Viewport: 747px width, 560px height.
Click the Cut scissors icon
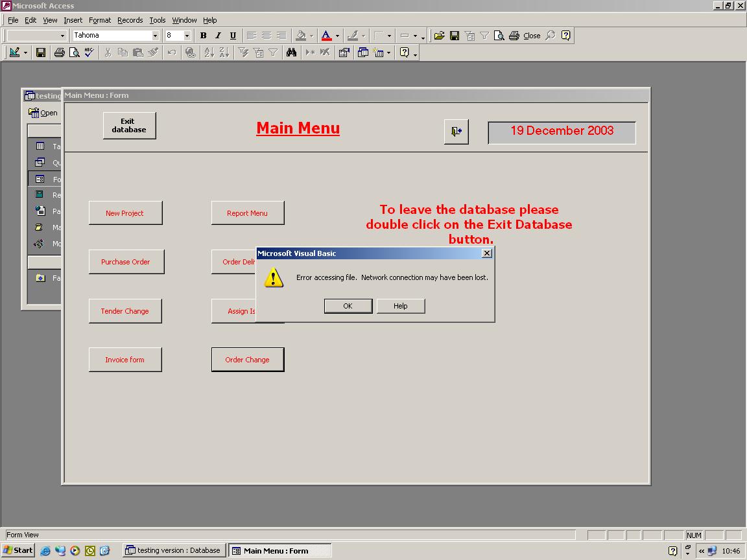tap(108, 52)
